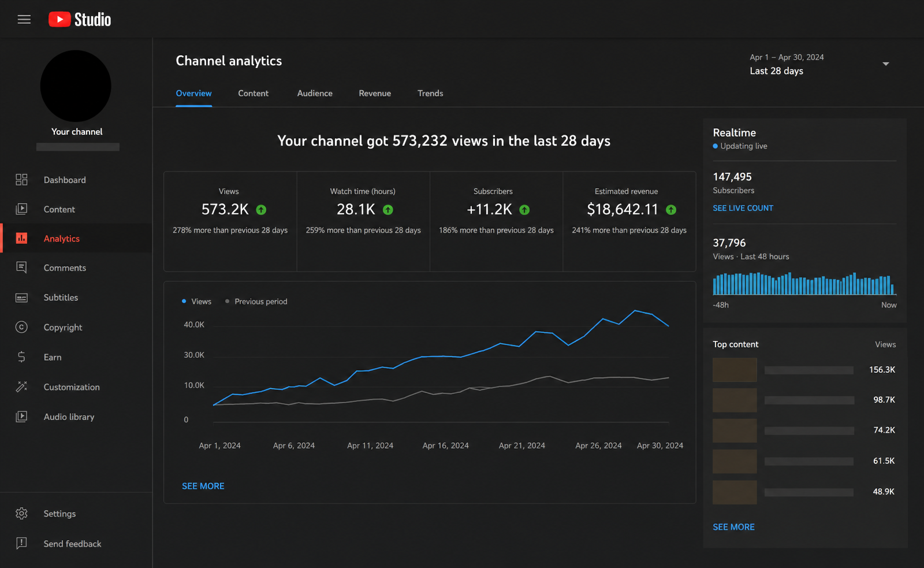Switch to the Overview tab
Viewport: 924px width, 568px height.
[193, 94]
